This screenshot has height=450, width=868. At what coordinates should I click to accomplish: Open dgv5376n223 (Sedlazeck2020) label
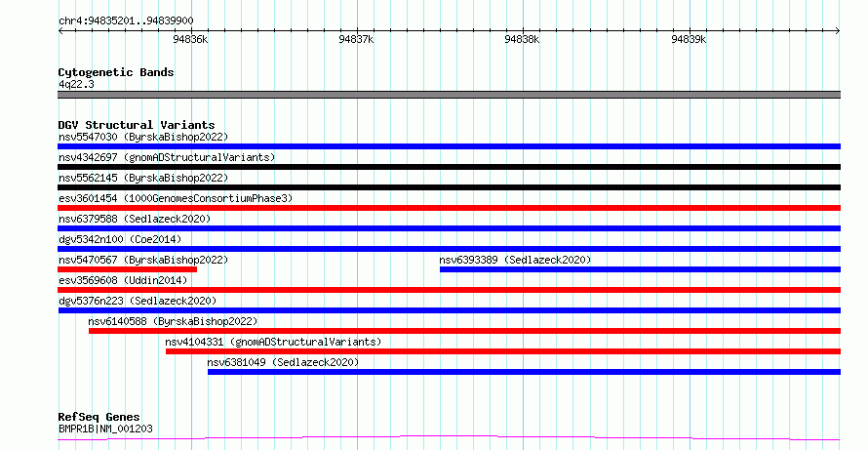click(138, 301)
